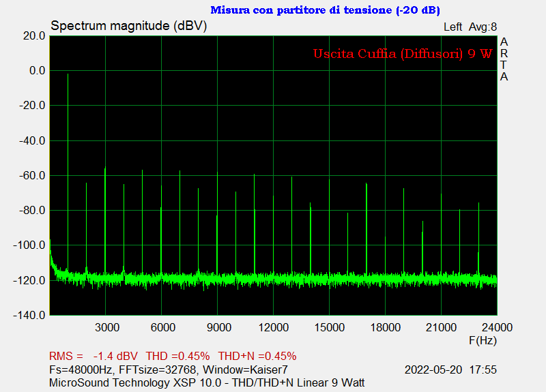Viewport: 546px width, 392px height.
Task: Click the 18000 frequency axis label
Action: (386, 327)
